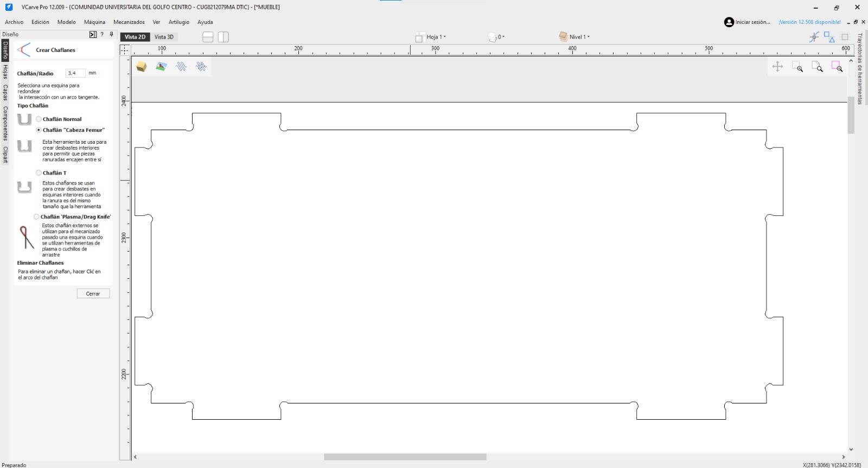The height and width of the screenshot is (468, 868).
Task: Select the Capas vertical side tab
Action: 5,92
